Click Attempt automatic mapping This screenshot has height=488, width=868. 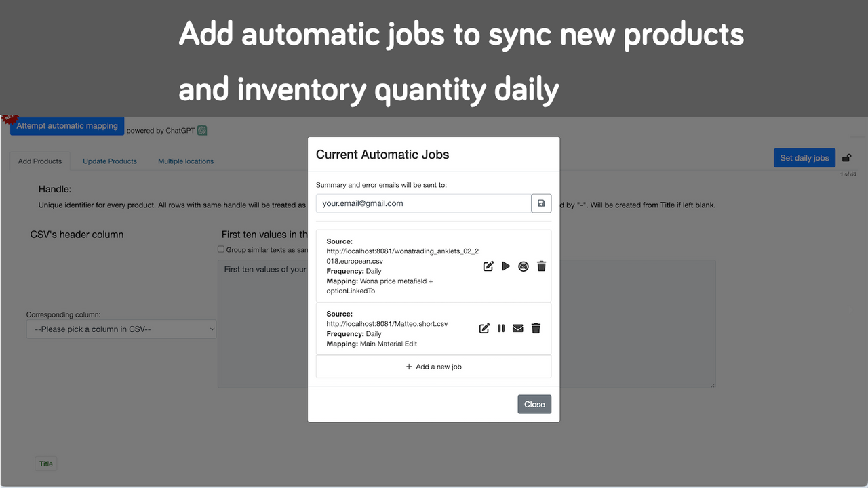pos(66,125)
